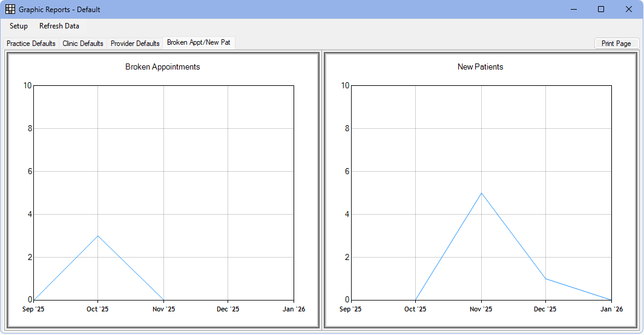This screenshot has height=335, width=644.
Task: Click the Jan '26 label under New Patients chart
Action: pyautogui.click(x=611, y=310)
